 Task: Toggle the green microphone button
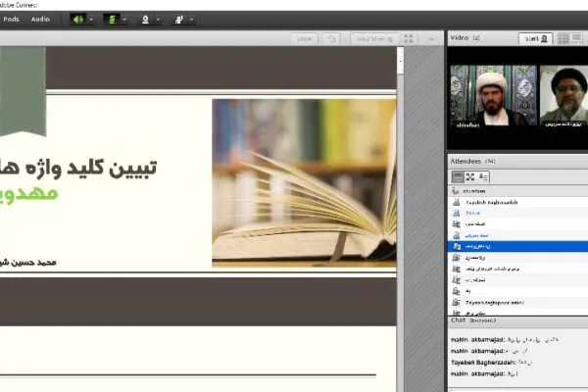(112, 20)
